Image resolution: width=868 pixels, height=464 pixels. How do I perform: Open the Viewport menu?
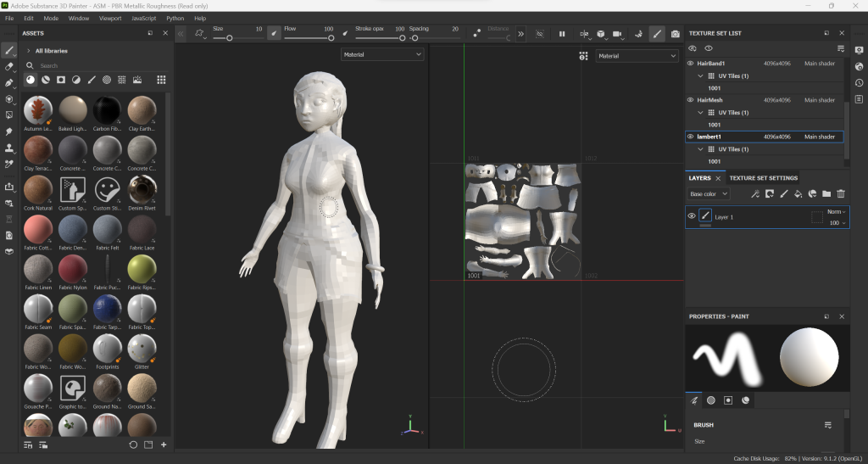(110, 18)
